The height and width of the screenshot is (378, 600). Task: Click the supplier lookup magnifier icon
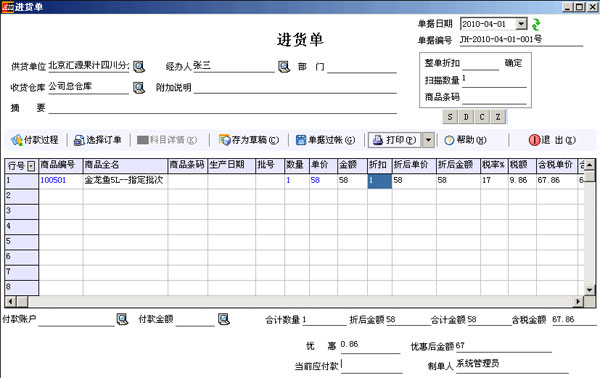click(x=139, y=67)
